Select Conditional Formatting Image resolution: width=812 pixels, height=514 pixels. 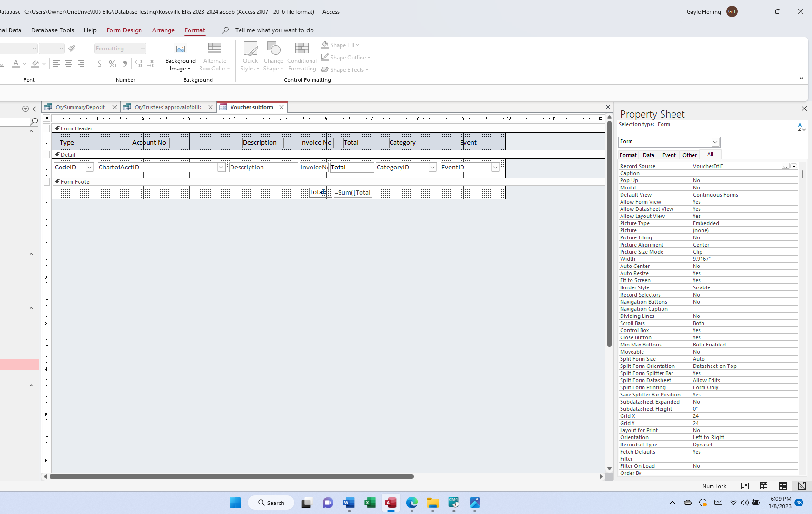click(301, 56)
